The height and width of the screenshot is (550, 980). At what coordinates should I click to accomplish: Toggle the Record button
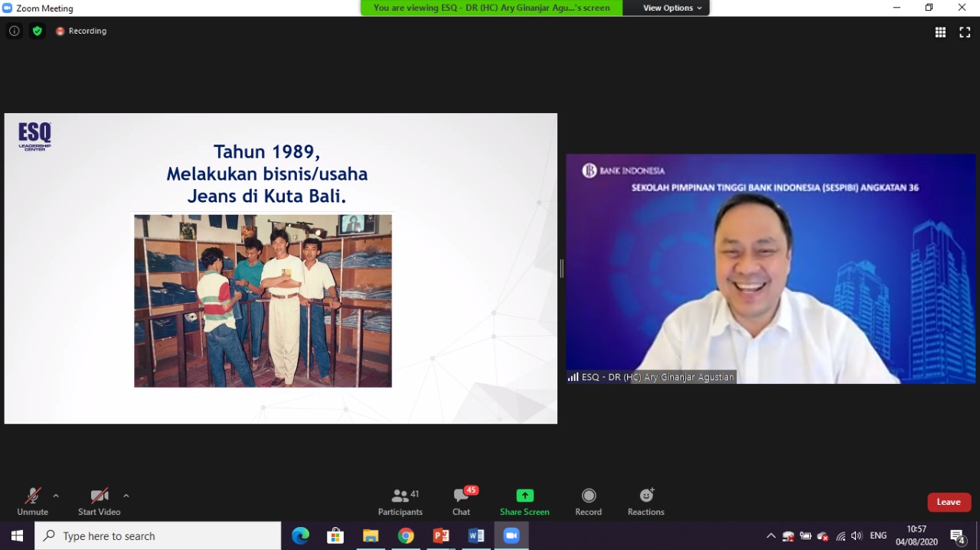[588, 502]
